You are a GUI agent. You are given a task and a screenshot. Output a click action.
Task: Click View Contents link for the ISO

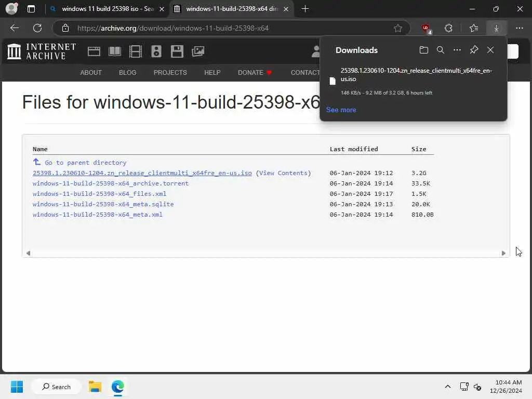[283, 173]
